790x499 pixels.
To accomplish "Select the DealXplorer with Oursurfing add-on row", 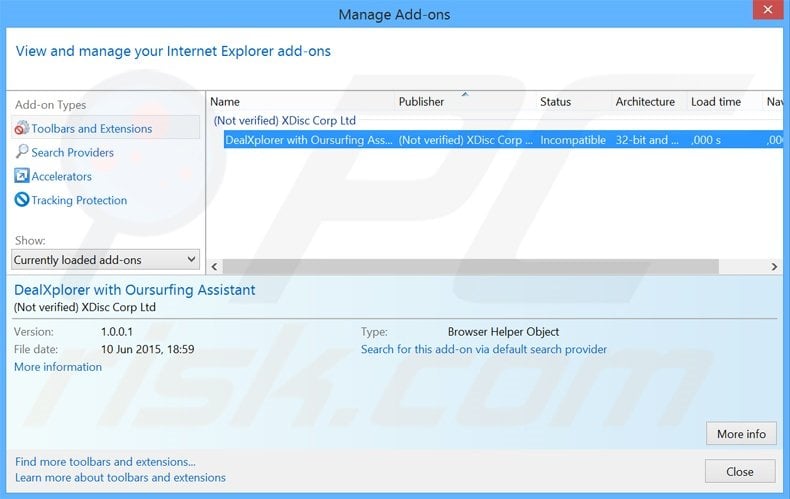I will click(x=503, y=140).
